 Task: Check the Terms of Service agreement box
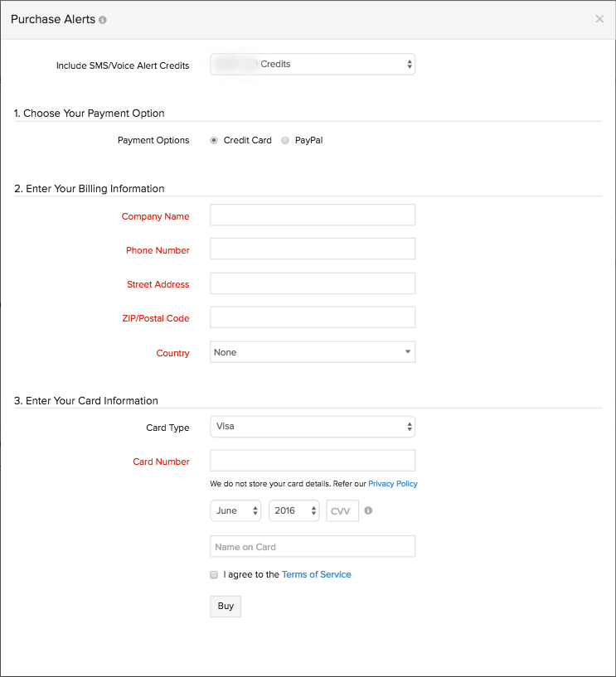[214, 574]
